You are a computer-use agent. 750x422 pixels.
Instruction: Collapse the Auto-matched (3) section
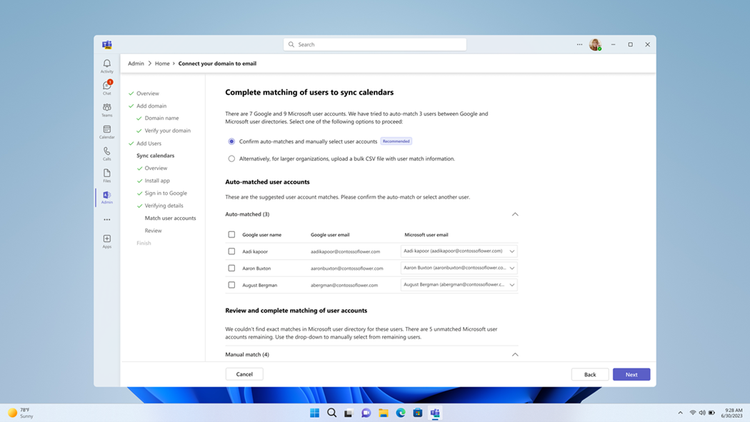[515, 214]
